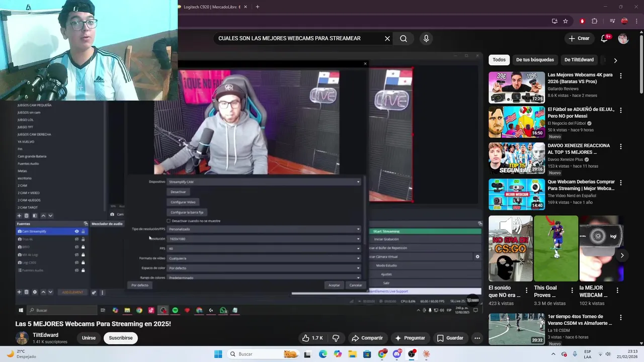Bookmark this page with the star icon
This screenshot has width=644, height=362.
(x=566, y=21)
